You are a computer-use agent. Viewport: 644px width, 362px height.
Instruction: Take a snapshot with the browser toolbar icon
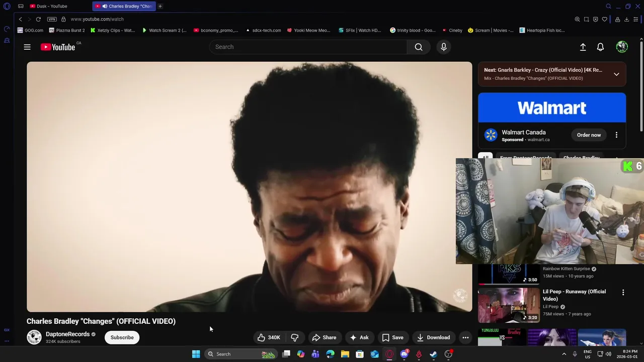[587, 19]
